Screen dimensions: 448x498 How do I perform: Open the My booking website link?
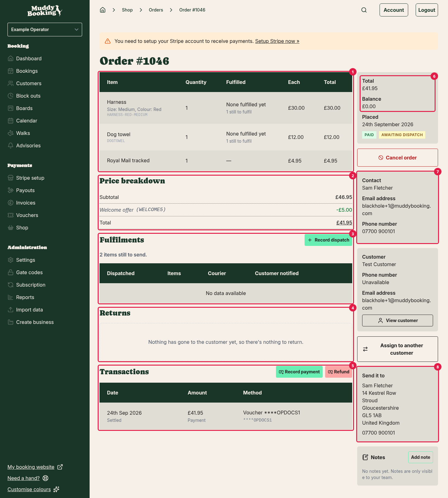click(31, 467)
